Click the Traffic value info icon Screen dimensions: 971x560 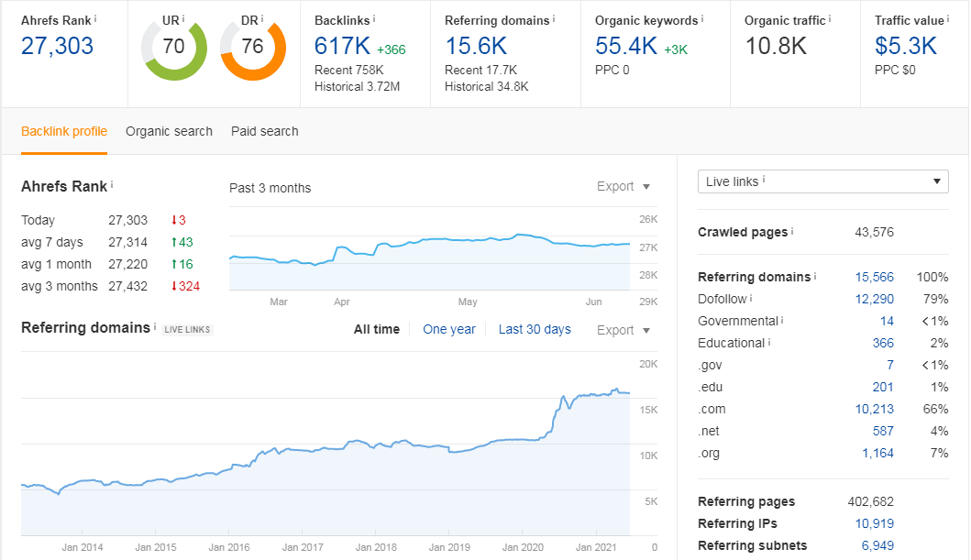pos(948,18)
